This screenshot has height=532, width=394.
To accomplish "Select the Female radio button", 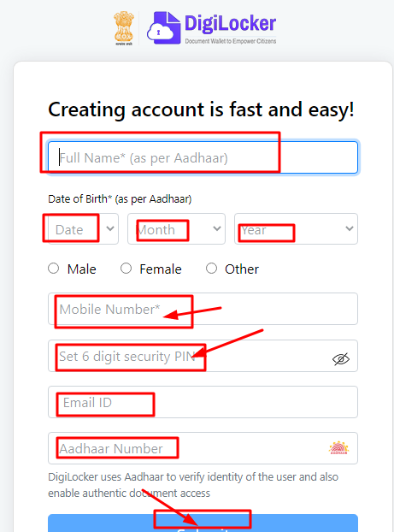I will click(x=126, y=269).
